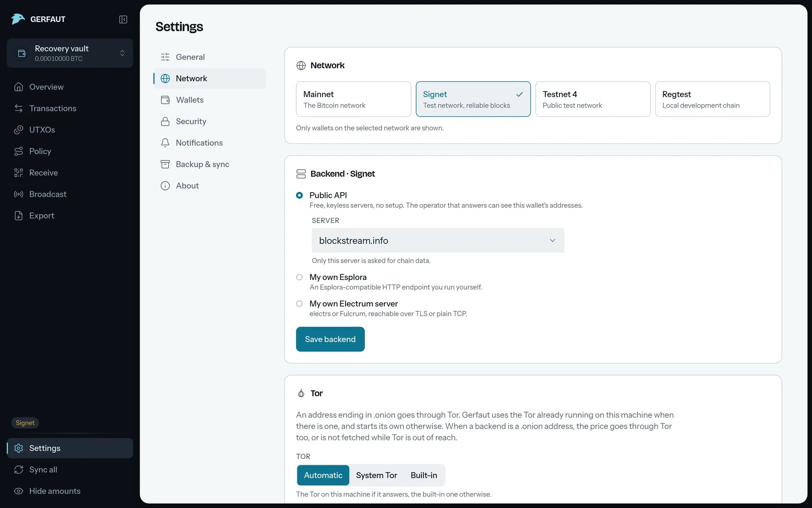Click the server icon beside Backend · Signet
This screenshot has width=812, height=508.
[301, 174]
